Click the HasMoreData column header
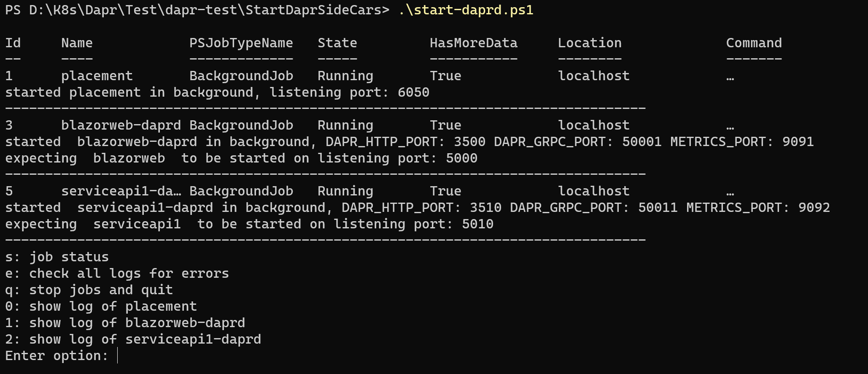 coord(474,43)
